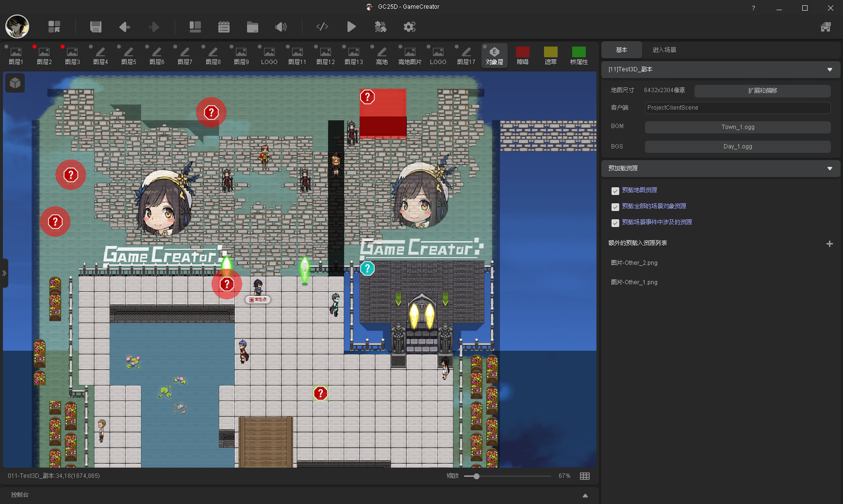Run the game with the play icon
The image size is (843, 504).
click(351, 27)
